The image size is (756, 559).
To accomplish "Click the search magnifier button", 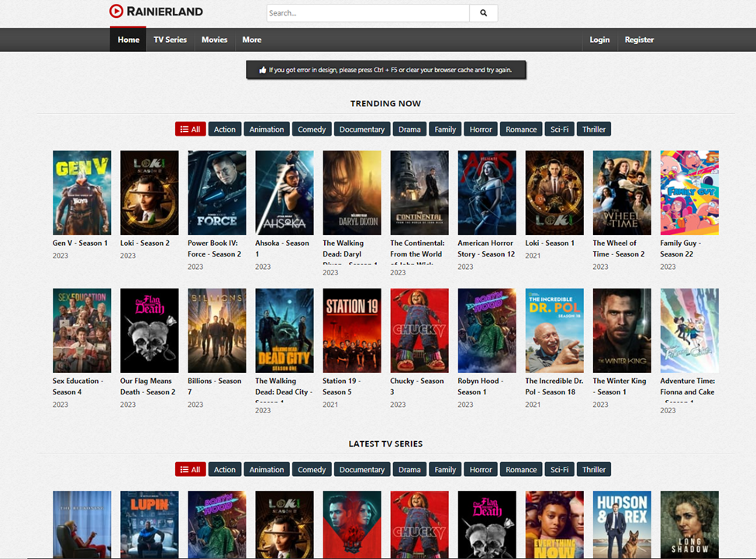I will click(x=483, y=13).
